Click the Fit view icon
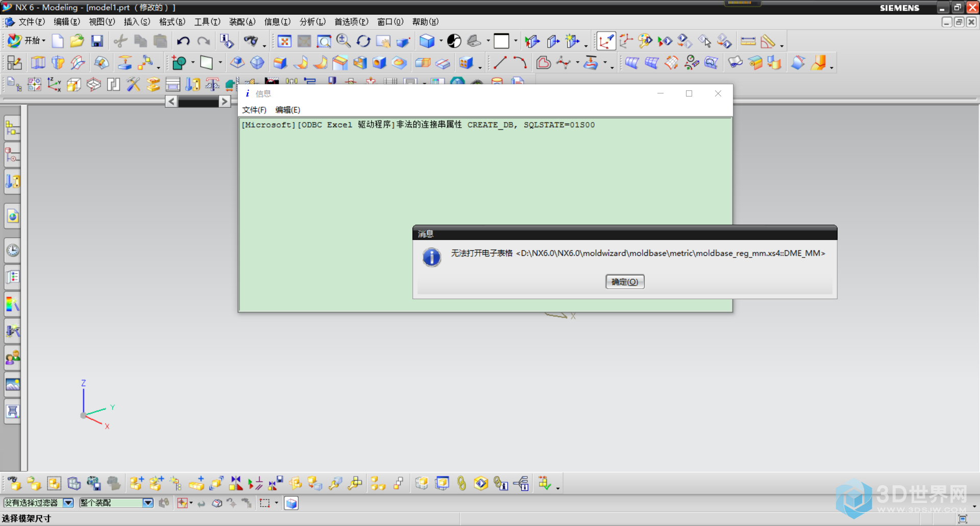Image resolution: width=980 pixels, height=526 pixels. pos(284,41)
